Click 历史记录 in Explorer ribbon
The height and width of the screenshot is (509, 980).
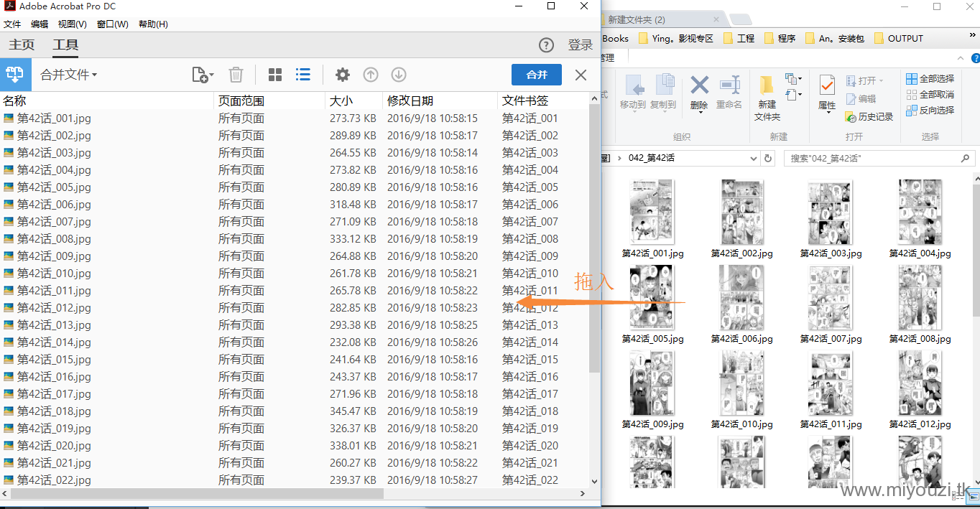869,116
